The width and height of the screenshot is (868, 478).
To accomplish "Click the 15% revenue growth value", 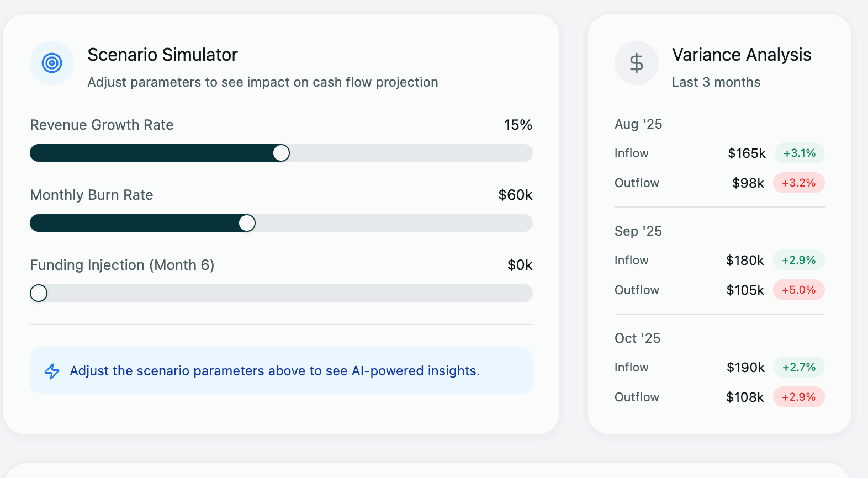I will [x=518, y=125].
